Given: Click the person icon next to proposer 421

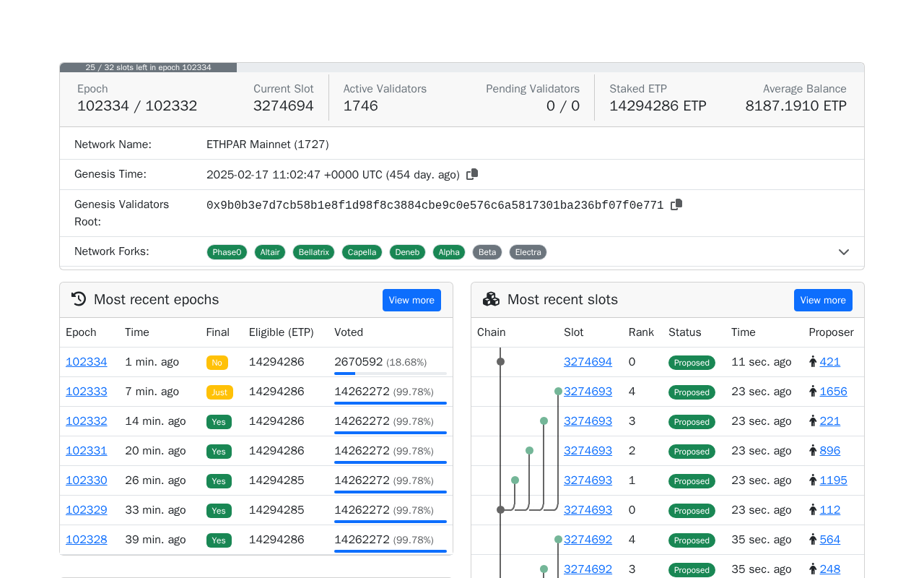Looking at the screenshot, I should [813, 362].
